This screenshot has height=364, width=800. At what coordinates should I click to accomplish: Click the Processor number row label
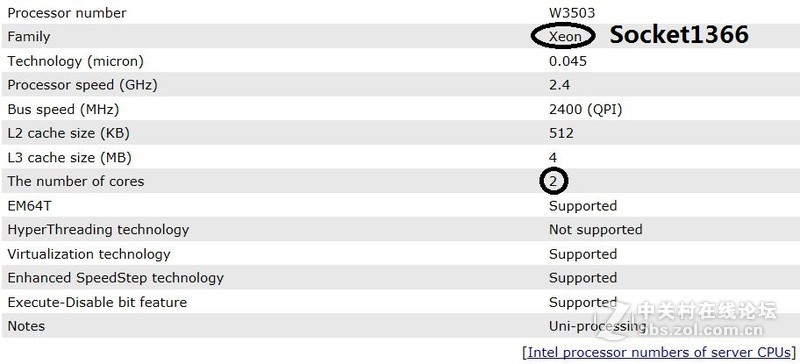coord(67,12)
